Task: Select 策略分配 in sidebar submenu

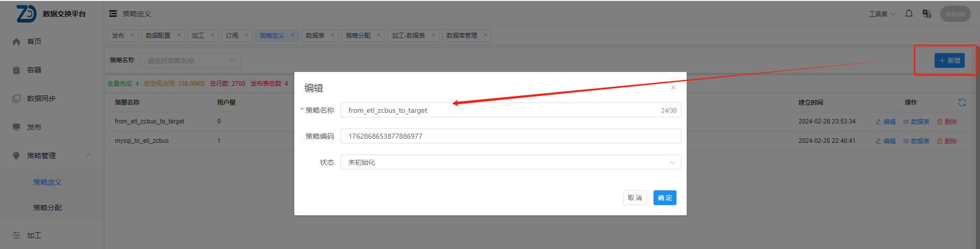Action: coord(48,208)
